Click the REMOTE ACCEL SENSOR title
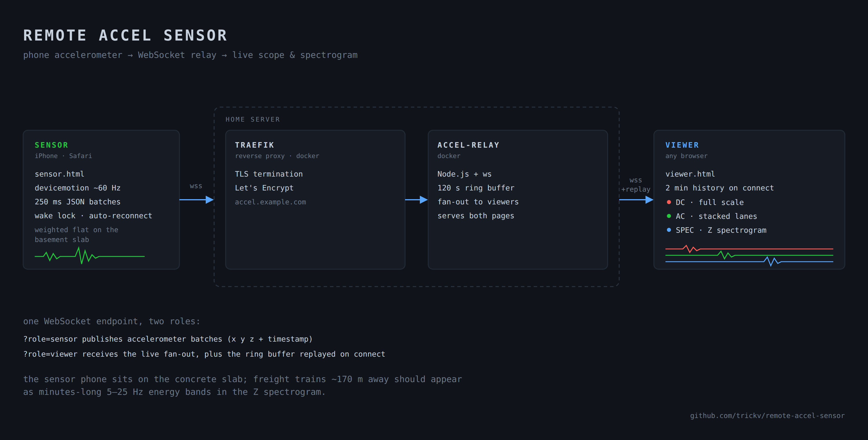This screenshot has height=440, width=868. [125, 35]
